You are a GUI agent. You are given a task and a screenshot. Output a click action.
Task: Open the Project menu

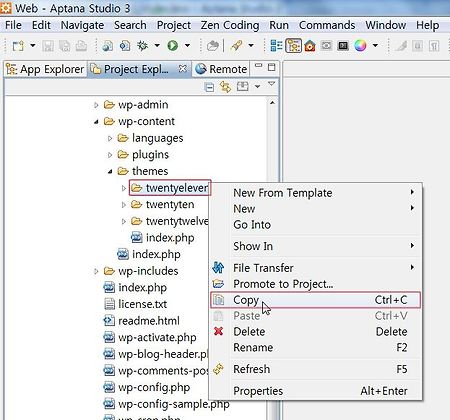click(x=174, y=25)
